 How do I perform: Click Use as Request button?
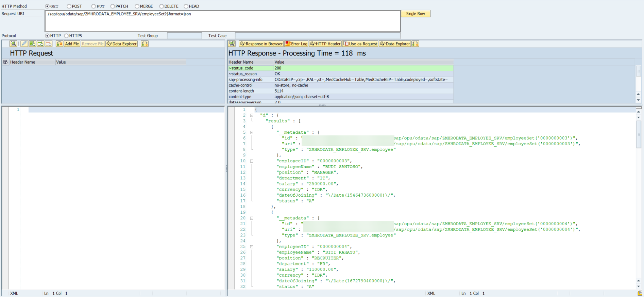click(x=360, y=44)
